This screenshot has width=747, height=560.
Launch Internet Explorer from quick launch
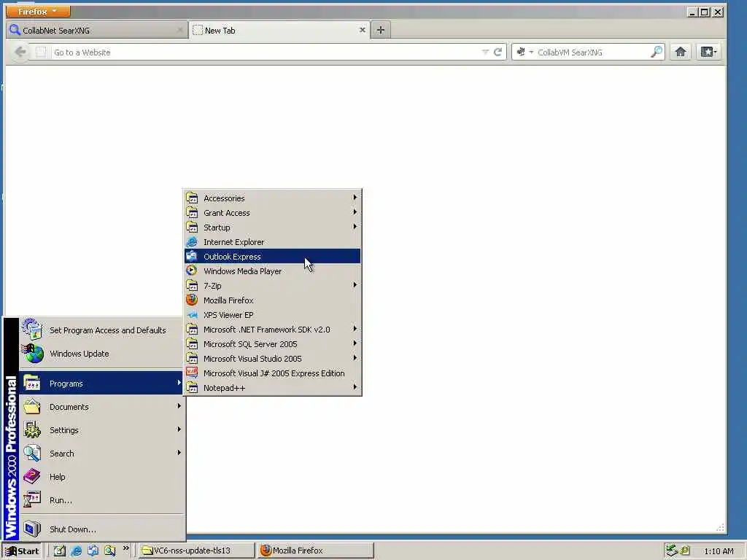(x=76, y=551)
